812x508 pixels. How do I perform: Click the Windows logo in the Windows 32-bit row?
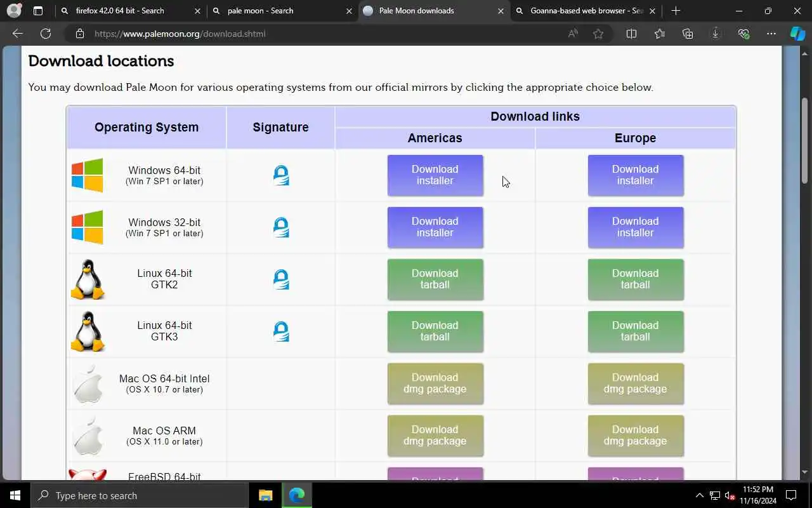(87, 227)
